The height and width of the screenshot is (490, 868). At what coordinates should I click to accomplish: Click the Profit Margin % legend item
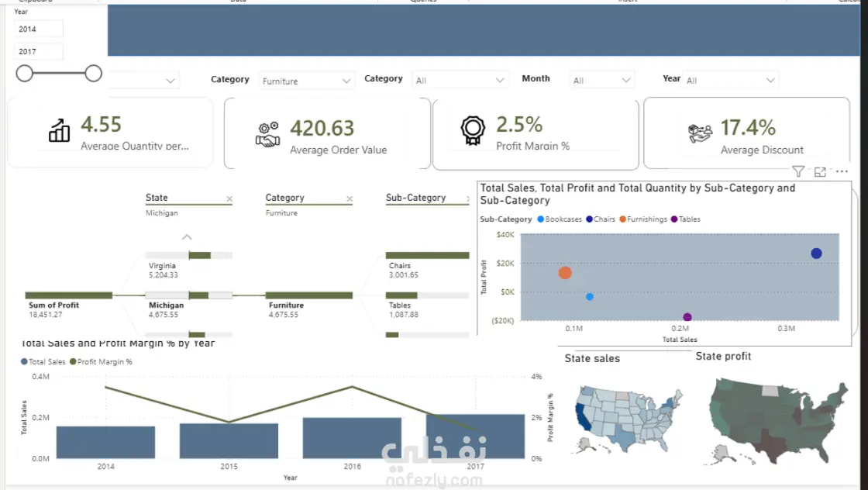pos(101,361)
